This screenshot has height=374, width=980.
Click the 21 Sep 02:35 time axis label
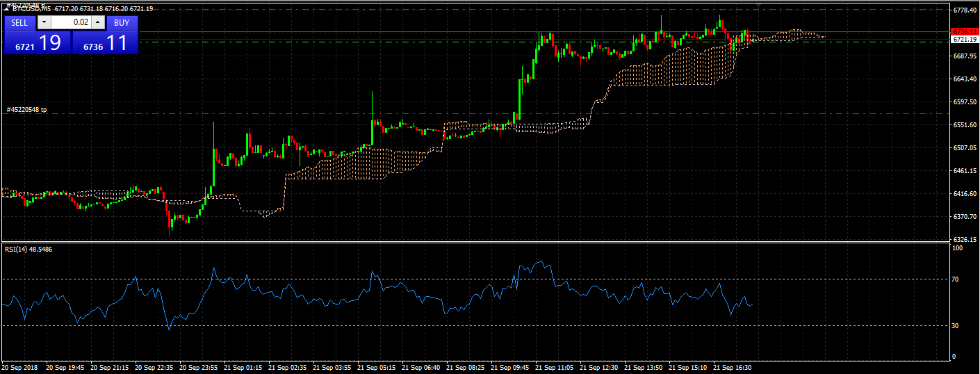coord(287,367)
